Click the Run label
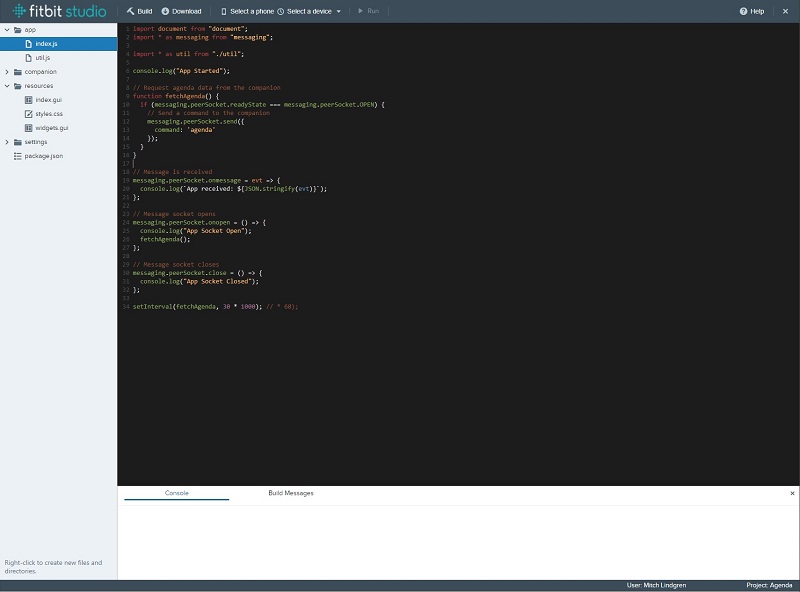The height and width of the screenshot is (592, 800). [x=373, y=11]
